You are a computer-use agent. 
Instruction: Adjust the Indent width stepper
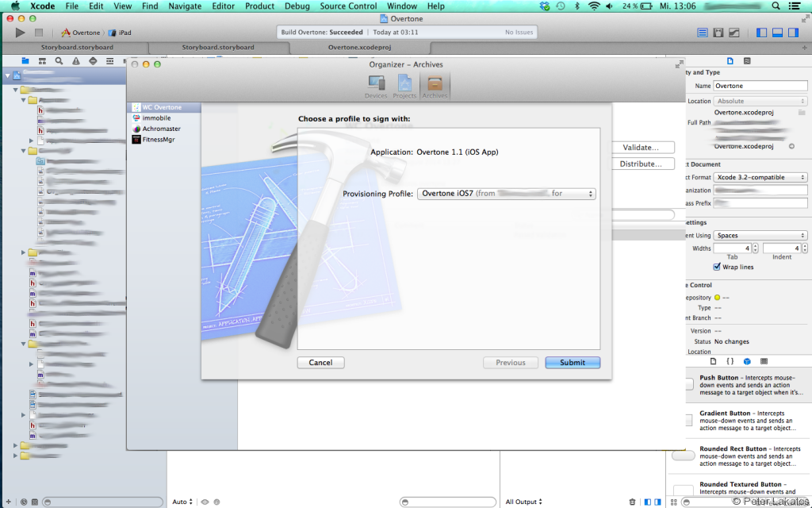point(805,248)
